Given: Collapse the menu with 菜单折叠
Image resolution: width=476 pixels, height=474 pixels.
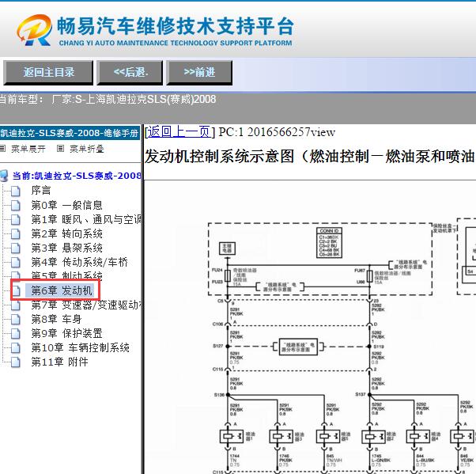Looking at the screenshot, I should coord(87,149).
